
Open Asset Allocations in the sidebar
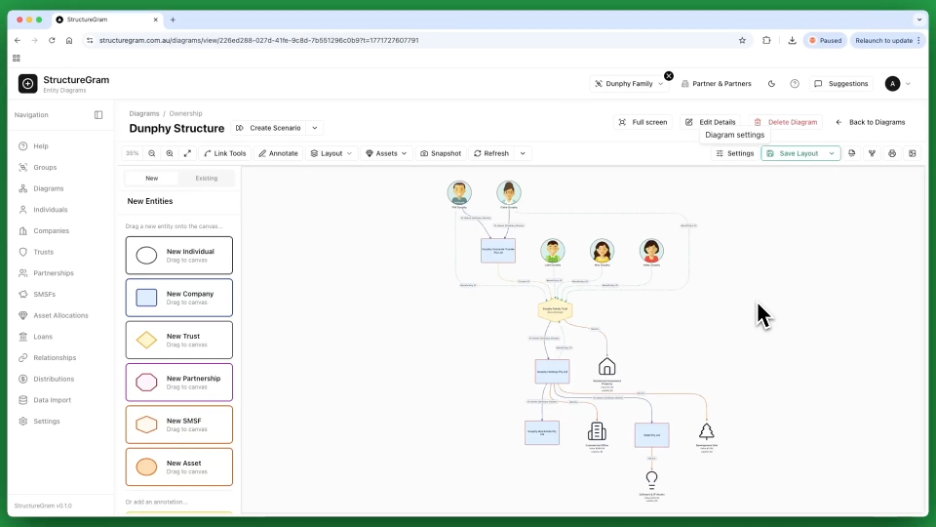(x=60, y=316)
